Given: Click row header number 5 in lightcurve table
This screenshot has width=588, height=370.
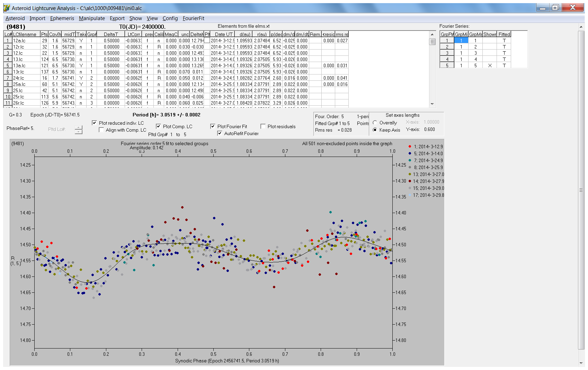Looking at the screenshot, I should click(8, 65).
